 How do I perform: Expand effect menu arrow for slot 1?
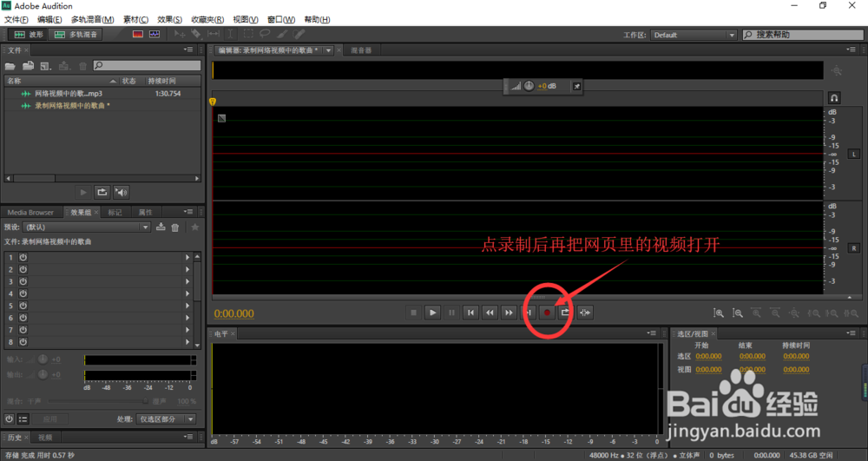pyautogui.click(x=187, y=257)
